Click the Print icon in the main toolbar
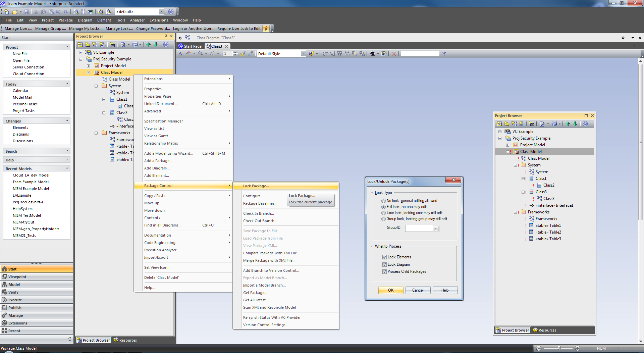The height and width of the screenshot is (353, 644). click(x=91, y=12)
